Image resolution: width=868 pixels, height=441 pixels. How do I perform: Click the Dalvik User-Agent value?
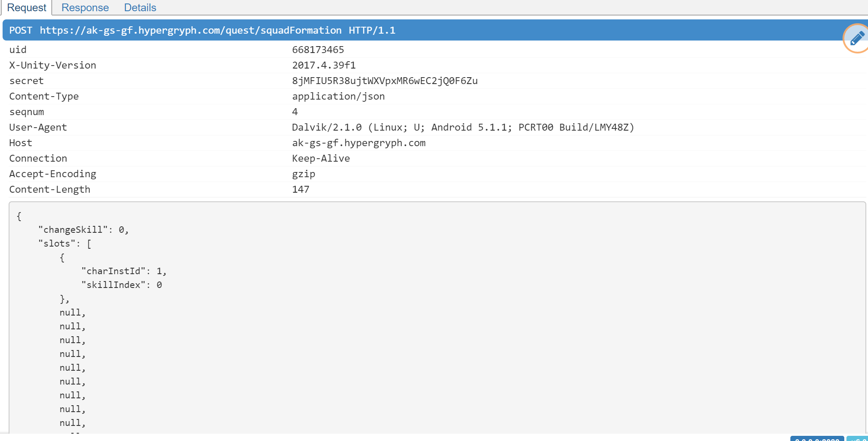[x=463, y=127]
